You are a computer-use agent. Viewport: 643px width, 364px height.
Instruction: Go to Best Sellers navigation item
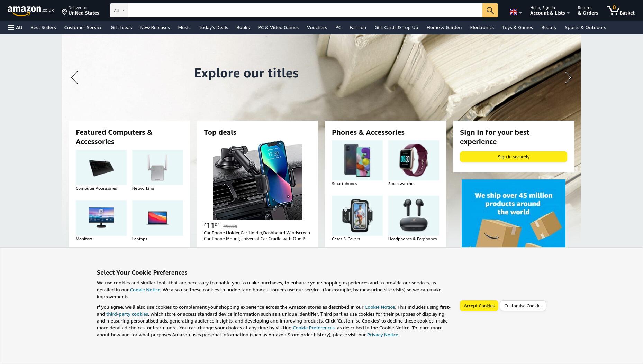pos(43,27)
